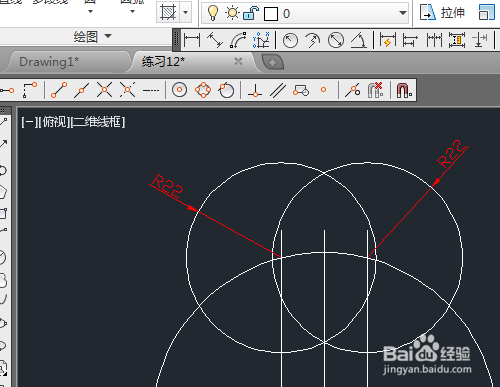The image size is (500, 387).
Task: Choose the Parallel object snap
Action: click(278, 90)
